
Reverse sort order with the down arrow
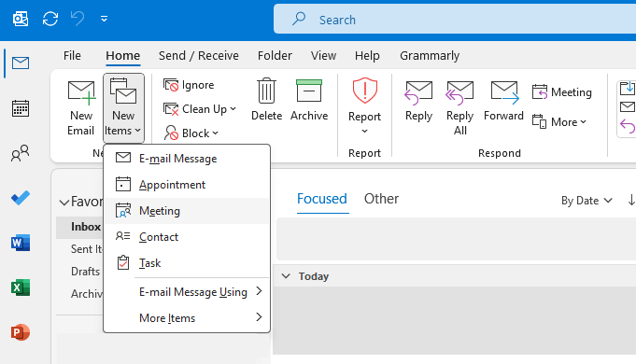coord(631,200)
